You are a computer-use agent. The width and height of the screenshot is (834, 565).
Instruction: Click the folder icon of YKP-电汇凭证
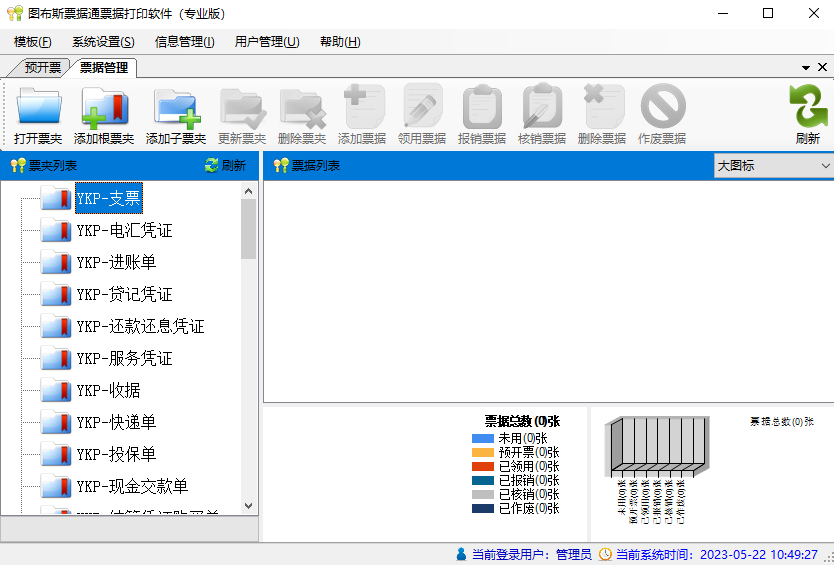coord(56,230)
